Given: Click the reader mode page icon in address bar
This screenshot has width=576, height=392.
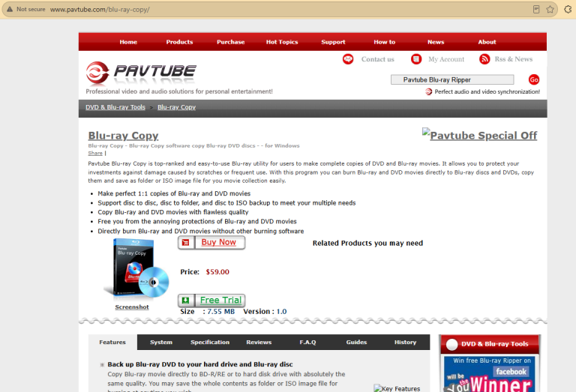Looking at the screenshot, I should 536,10.
